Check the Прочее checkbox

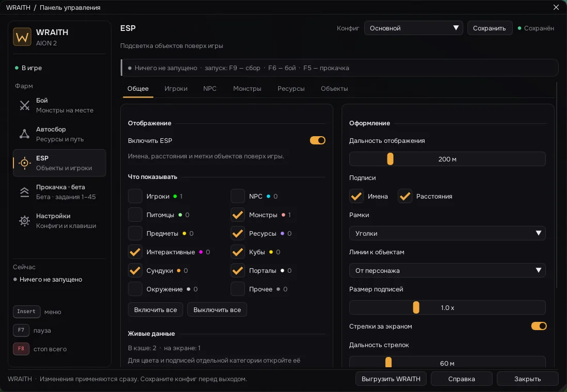pos(237,289)
